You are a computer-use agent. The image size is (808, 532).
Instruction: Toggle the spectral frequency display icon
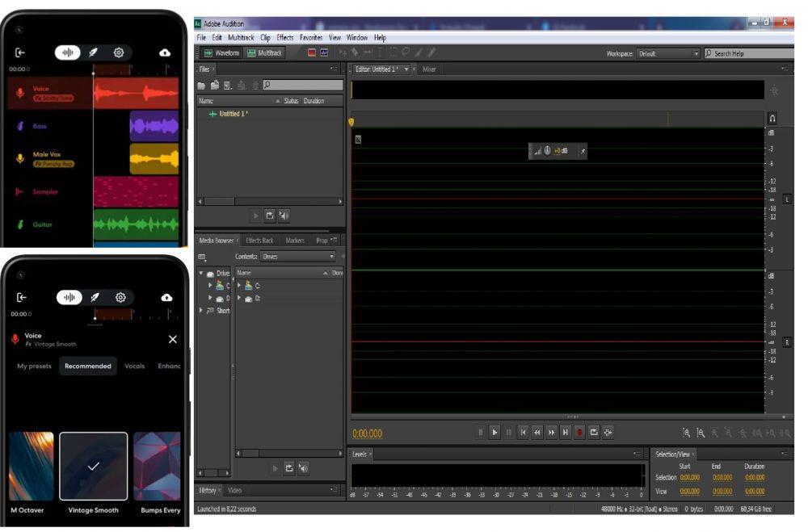point(312,52)
